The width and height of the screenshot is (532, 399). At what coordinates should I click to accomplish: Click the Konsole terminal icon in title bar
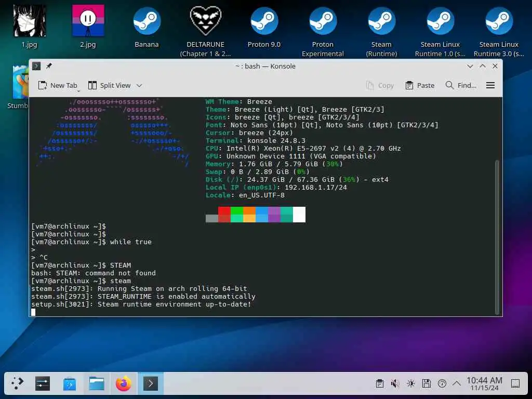36,66
